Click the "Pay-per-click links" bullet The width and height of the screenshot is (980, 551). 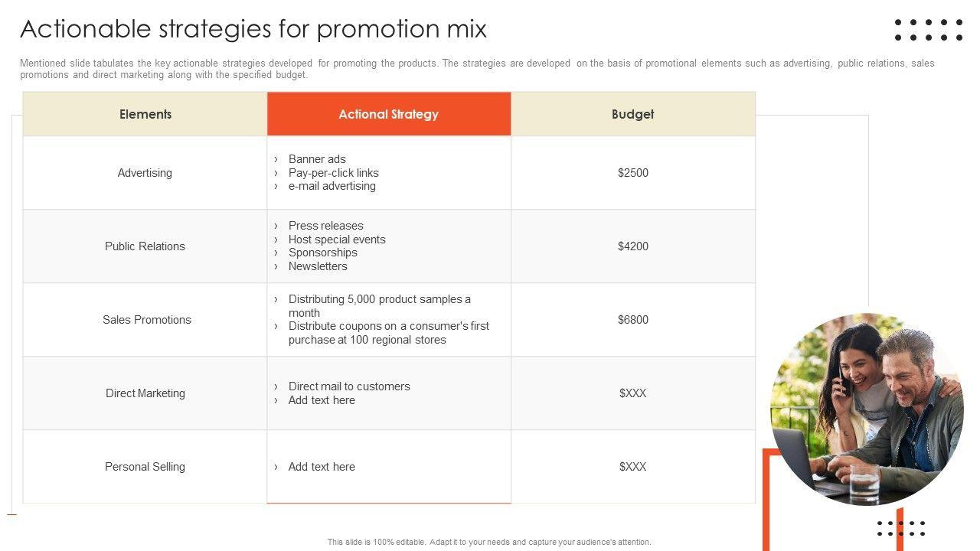[334, 173]
